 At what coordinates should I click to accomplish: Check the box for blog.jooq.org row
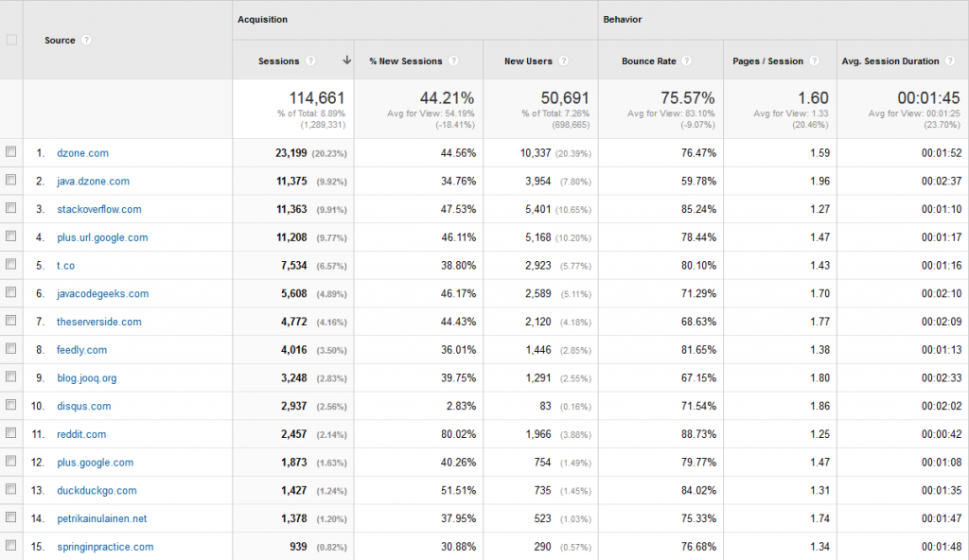point(11,376)
